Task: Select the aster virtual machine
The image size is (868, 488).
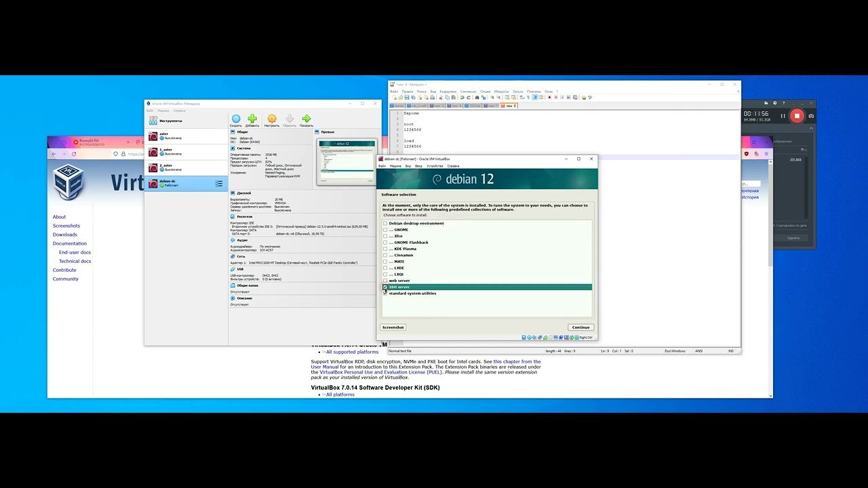Action: click(186, 136)
